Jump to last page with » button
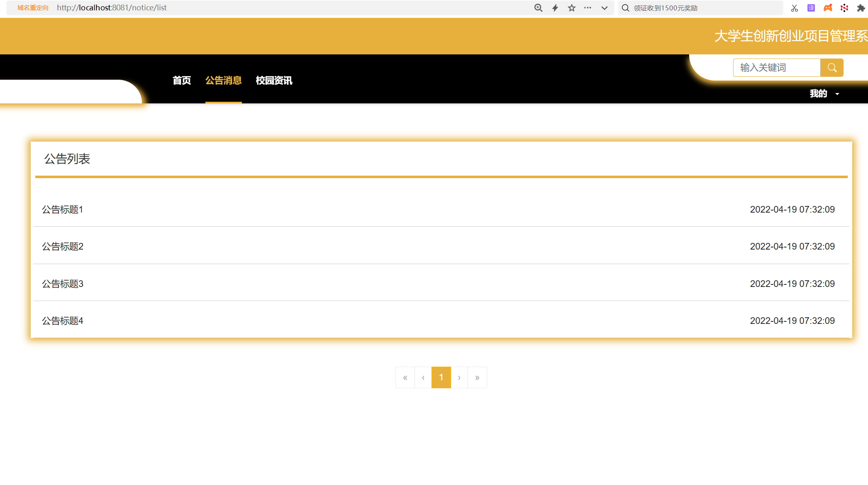 pos(477,377)
